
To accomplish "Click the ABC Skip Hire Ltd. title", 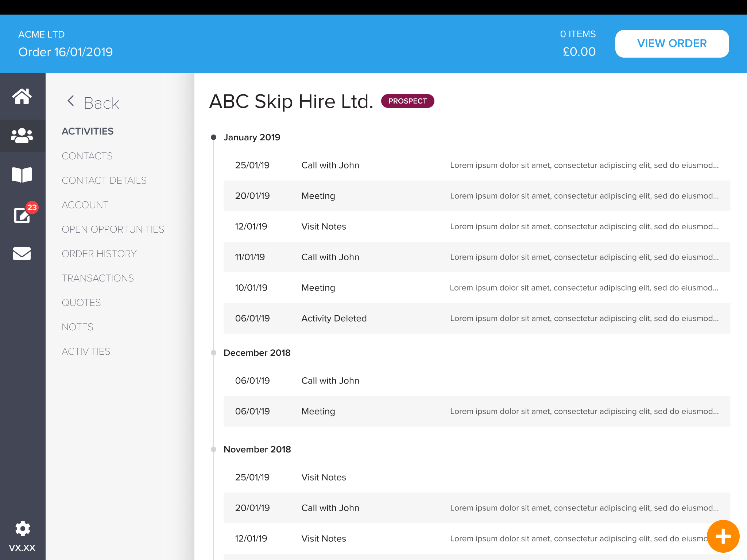I will coord(291,101).
